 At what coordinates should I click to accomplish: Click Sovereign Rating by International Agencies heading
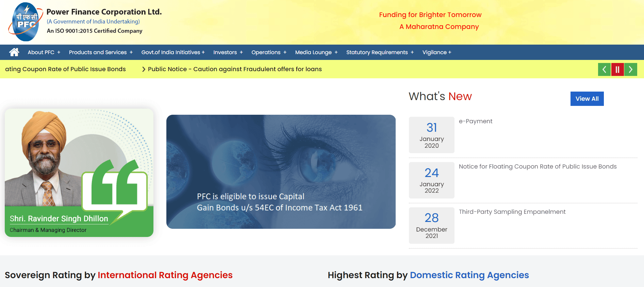click(x=119, y=275)
